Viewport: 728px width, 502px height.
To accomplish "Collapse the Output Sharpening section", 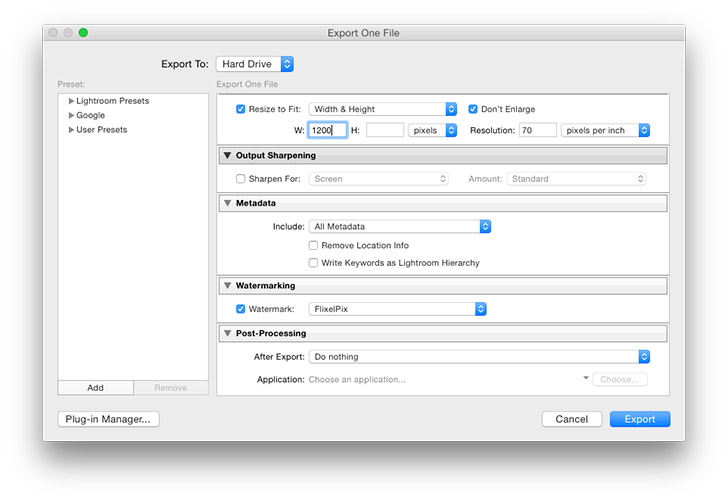I will click(x=228, y=156).
